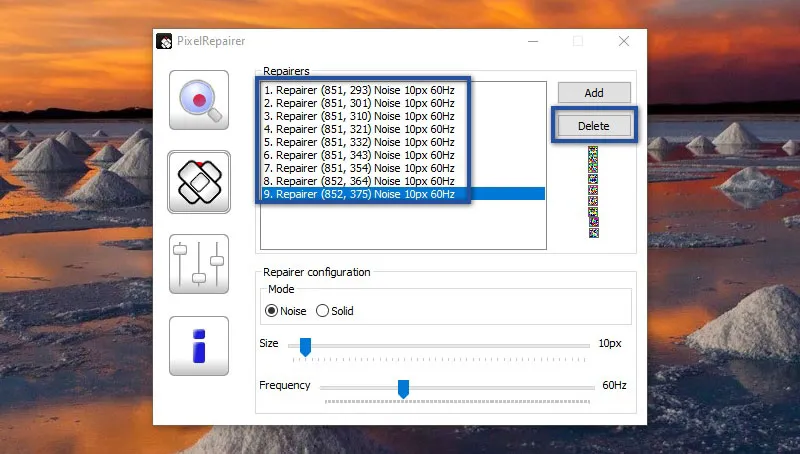This screenshot has height=454, width=800.
Task: Select the bandage repairers panel icon
Action: pos(199,182)
